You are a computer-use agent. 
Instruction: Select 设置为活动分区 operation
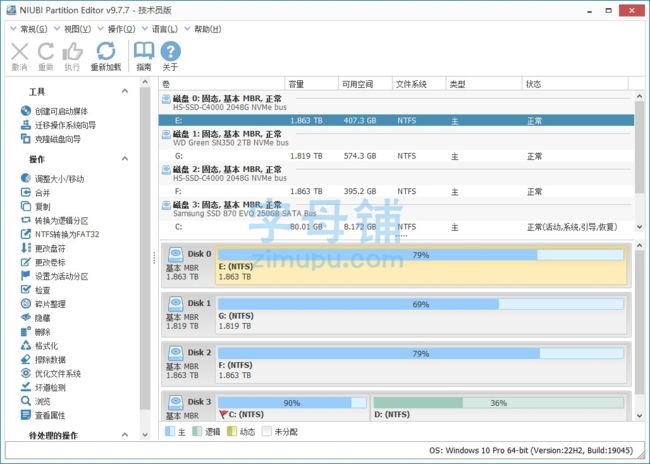point(54,276)
